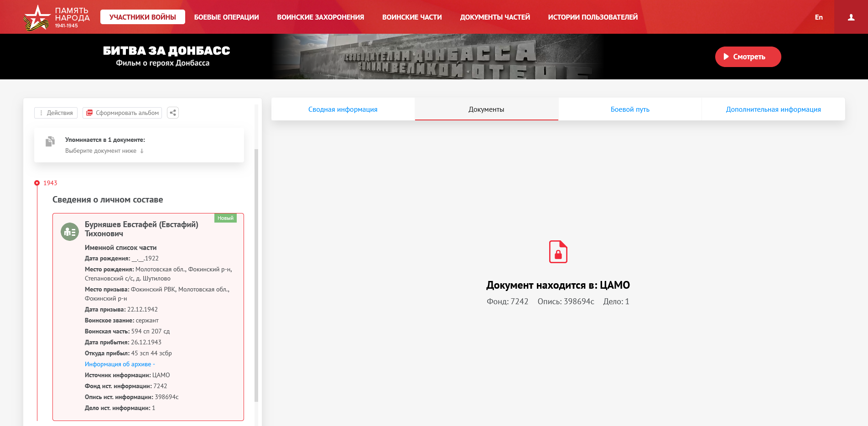The width and height of the screenshot is (868, 426).
Task: Expand Информация об архиве section
Action: tap(120, 364)
